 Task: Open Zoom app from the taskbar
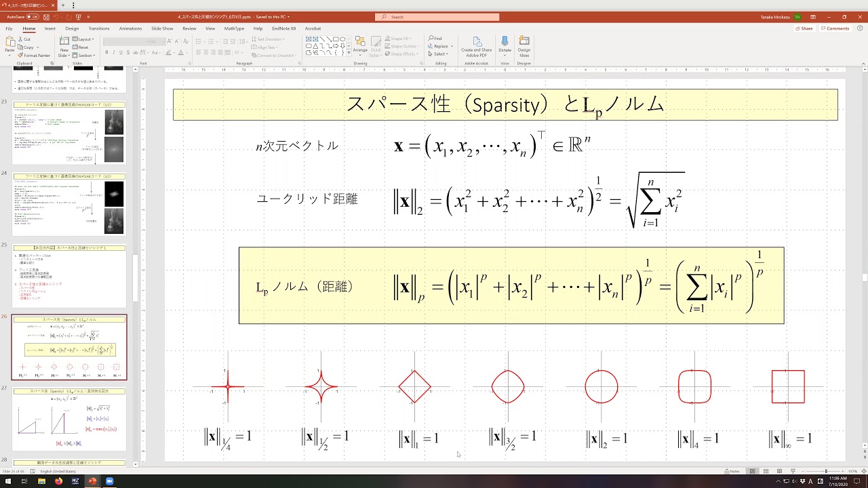(x=109, y=481)
